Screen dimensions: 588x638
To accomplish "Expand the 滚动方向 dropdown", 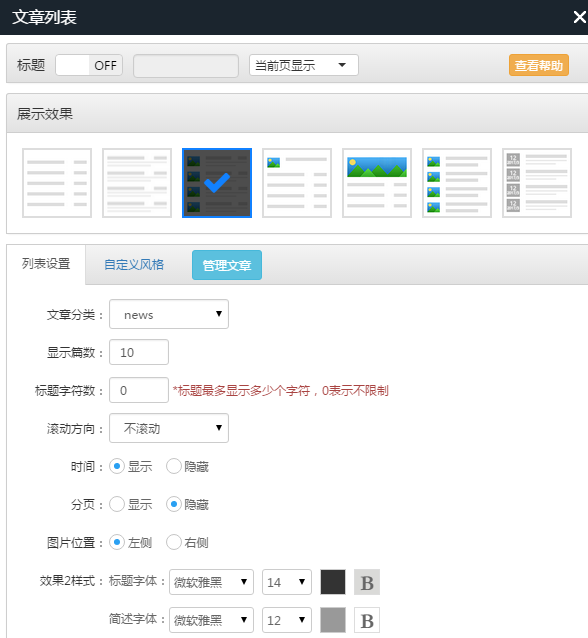I will point(169,428).
